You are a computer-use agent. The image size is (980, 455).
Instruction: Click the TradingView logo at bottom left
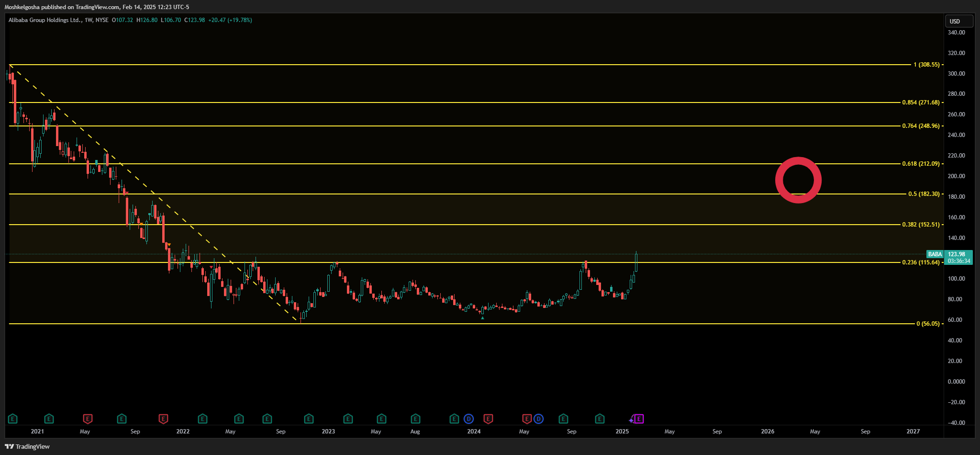tap(27, 446)
